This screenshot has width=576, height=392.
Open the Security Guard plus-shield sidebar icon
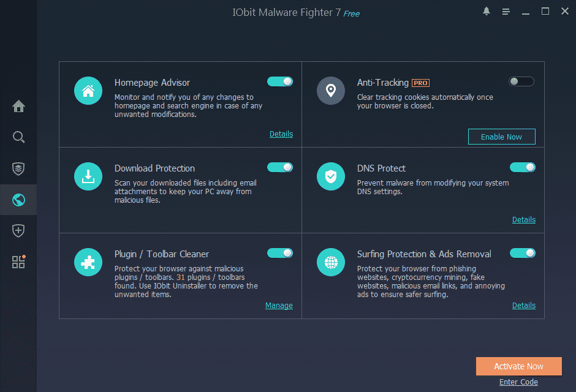[18, 231]
